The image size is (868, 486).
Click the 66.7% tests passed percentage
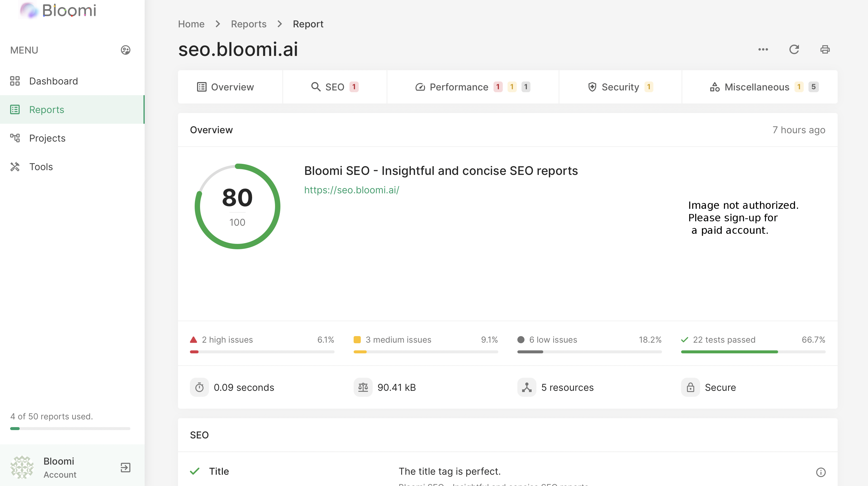click(x=814, y=339)
